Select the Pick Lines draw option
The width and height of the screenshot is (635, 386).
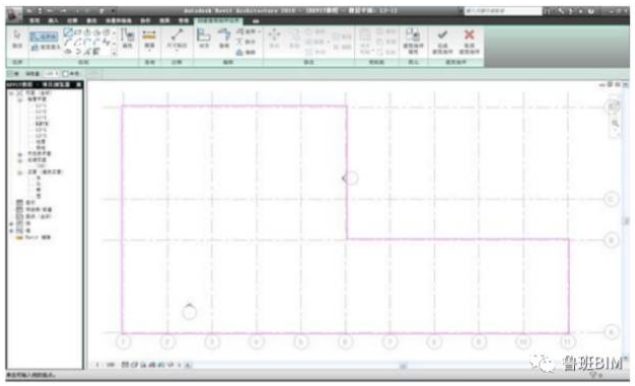coord(87,51)
